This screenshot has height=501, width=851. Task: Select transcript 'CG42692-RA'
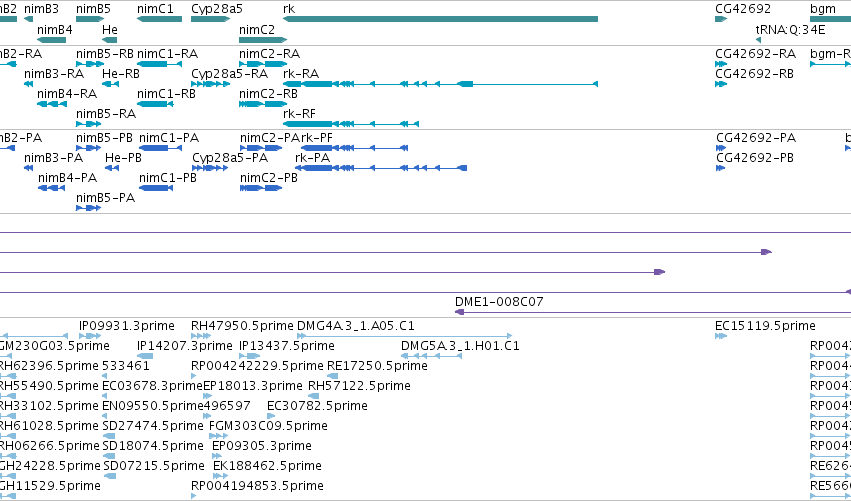pos(721,64)
